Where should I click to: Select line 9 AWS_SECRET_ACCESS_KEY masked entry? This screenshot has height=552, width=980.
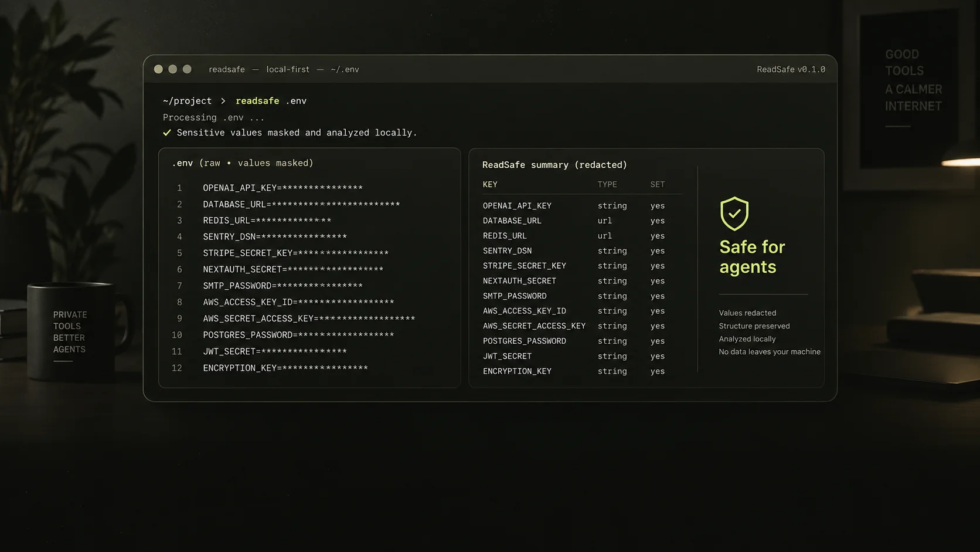pyautogui.click(x=309, y=319)
